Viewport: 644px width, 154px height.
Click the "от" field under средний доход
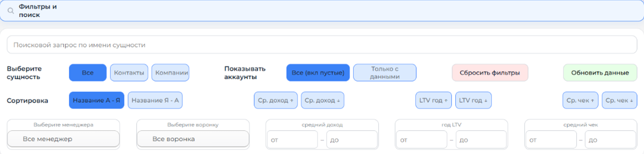tap(292, 140)
